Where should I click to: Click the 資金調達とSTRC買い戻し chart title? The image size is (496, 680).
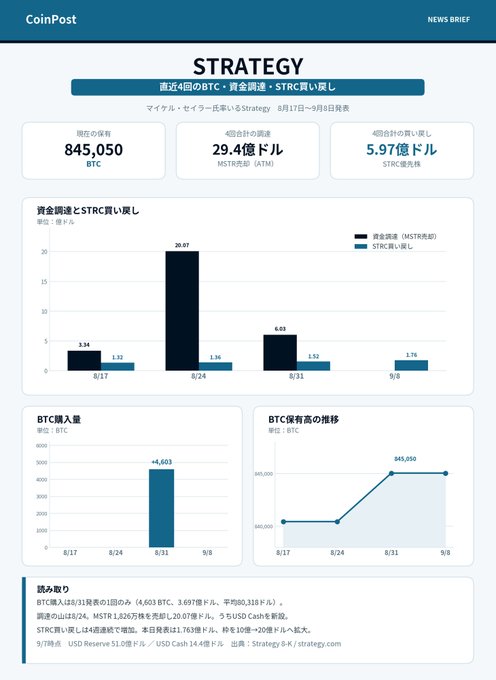point(88,211)
